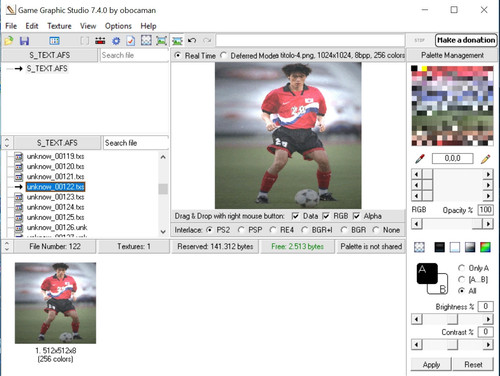The width and height of the screenshot is (500, 376).
Task: Click the greyed-out brackets toolbar icon
Action: tap(85, 41)
